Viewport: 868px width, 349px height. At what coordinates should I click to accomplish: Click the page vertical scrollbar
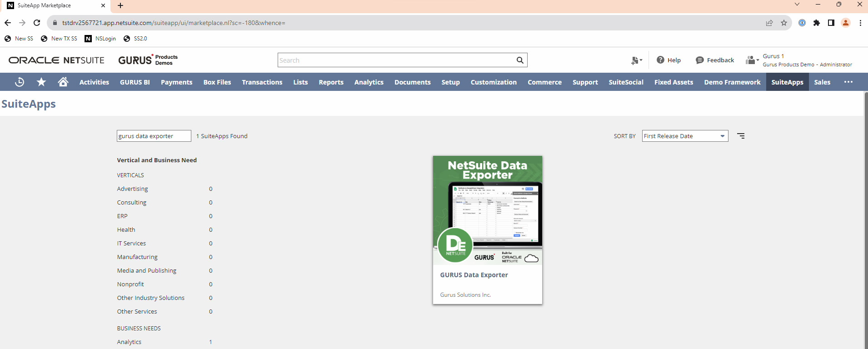pyautogui.click(x=866, y=220)
